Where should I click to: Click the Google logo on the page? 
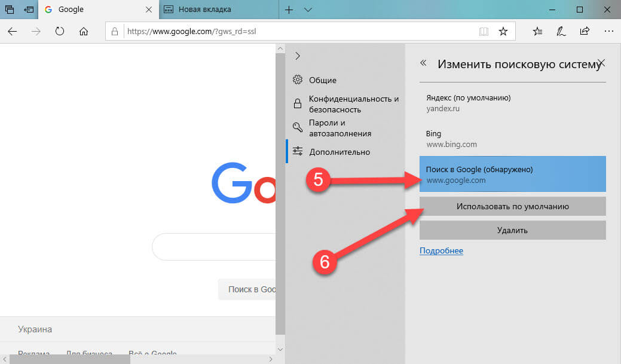pyautogui.click(x=244, y=183)
